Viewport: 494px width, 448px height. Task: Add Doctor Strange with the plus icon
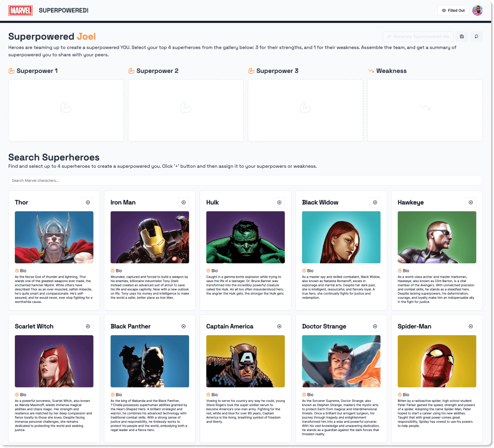click(375, 326)
